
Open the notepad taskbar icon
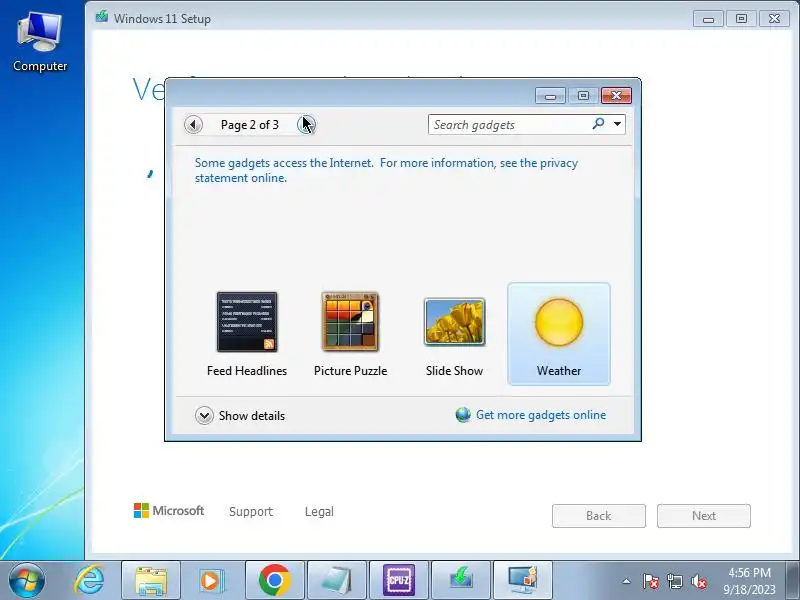(337, 581)
